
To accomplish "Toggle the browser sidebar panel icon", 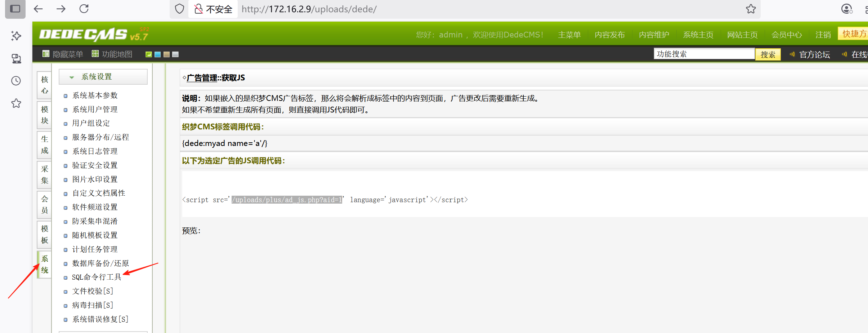I will click(15, 9).
